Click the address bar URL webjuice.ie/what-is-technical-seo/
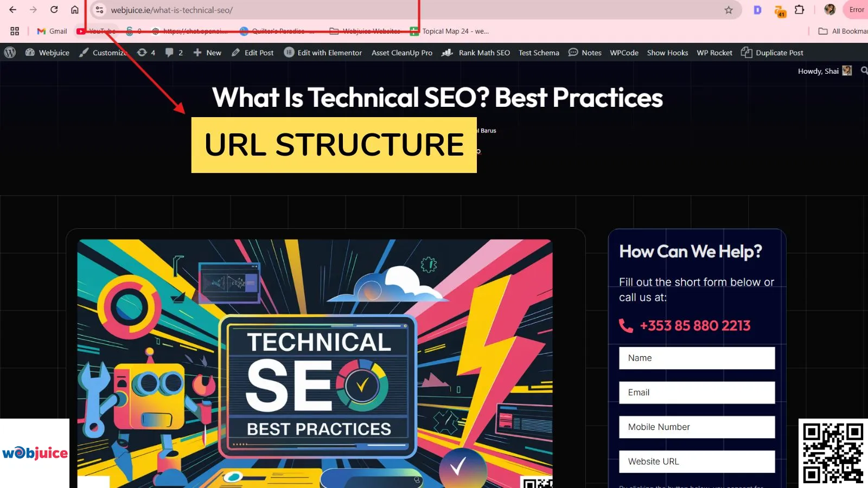868x488 pixels. (x=172, y=10)
